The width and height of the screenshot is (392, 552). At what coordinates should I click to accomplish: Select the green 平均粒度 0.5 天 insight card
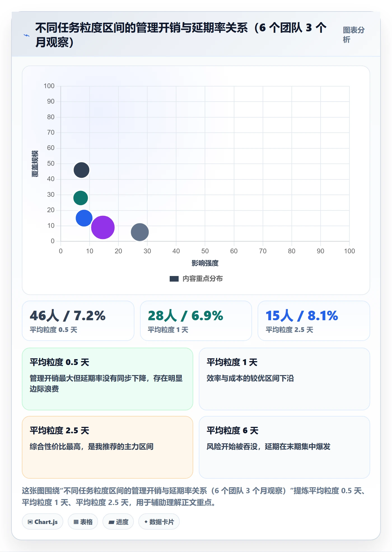[x=108, y=379]
